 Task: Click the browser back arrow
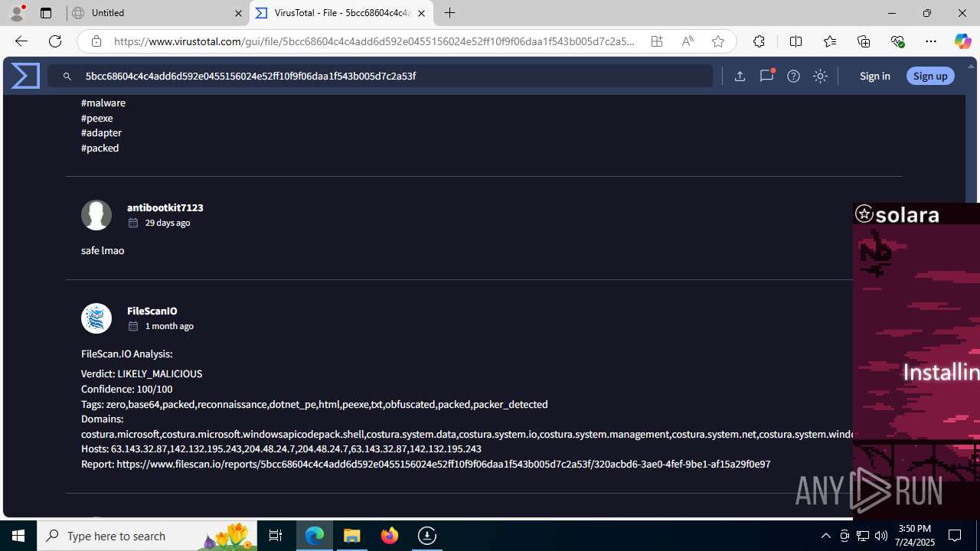(21, 41)
